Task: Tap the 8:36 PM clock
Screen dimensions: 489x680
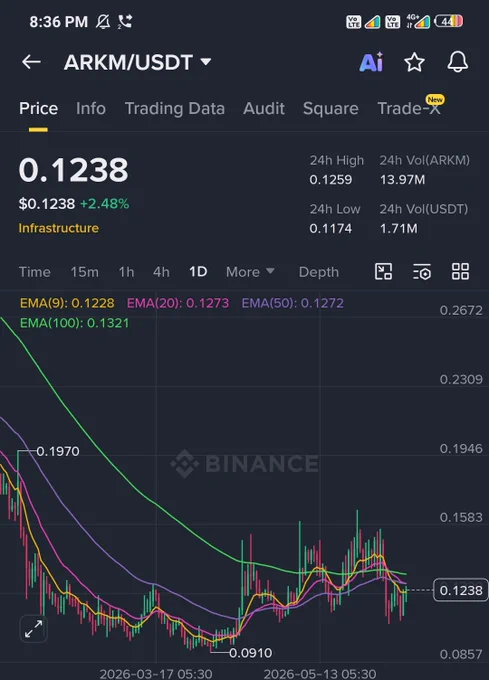Action: point(59,22)
